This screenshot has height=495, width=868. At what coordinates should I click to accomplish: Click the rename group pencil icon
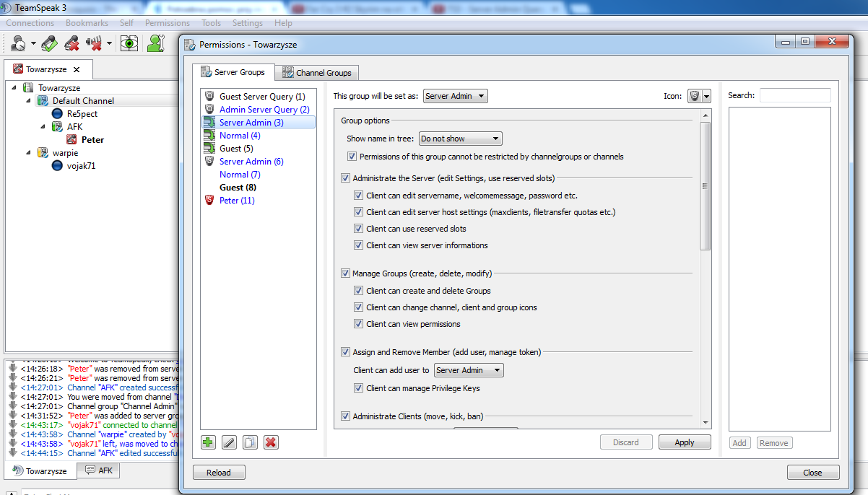point(229,442)
